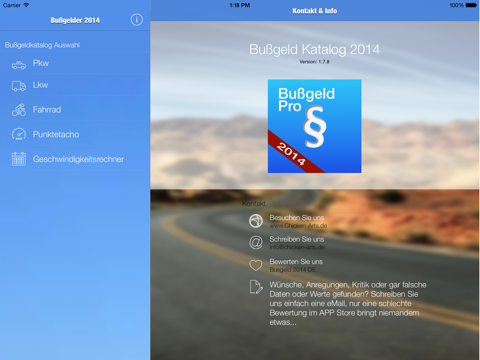
Task: Tap the Wi-Fi icon next to Carrier
Action: [26, 5]
